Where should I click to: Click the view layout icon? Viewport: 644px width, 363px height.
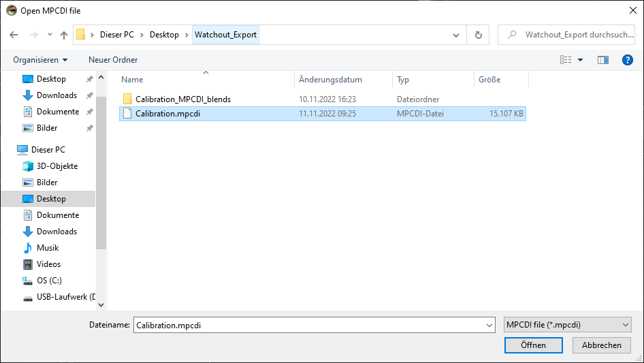[x=566, y=60]
